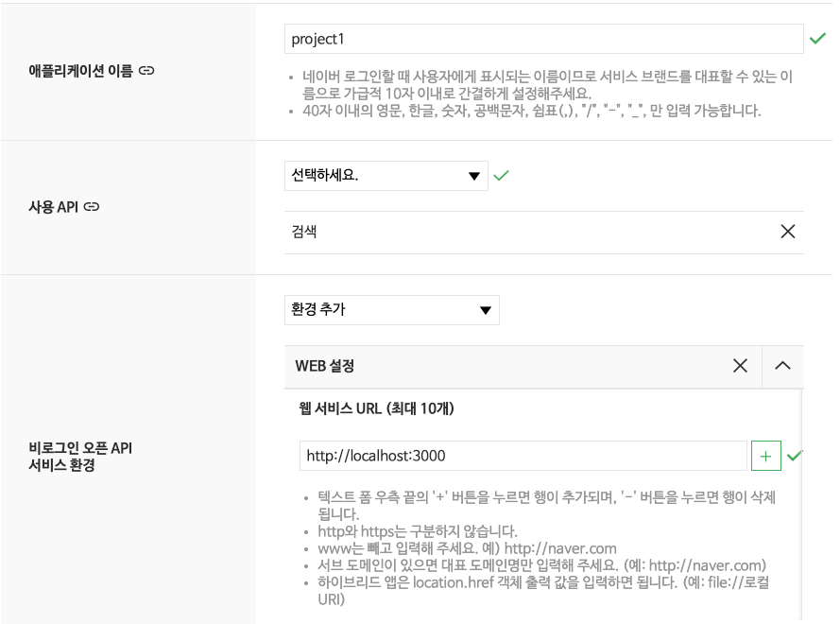
Task: Click the WEB 설정 header title
Action: tap(325, 366)
